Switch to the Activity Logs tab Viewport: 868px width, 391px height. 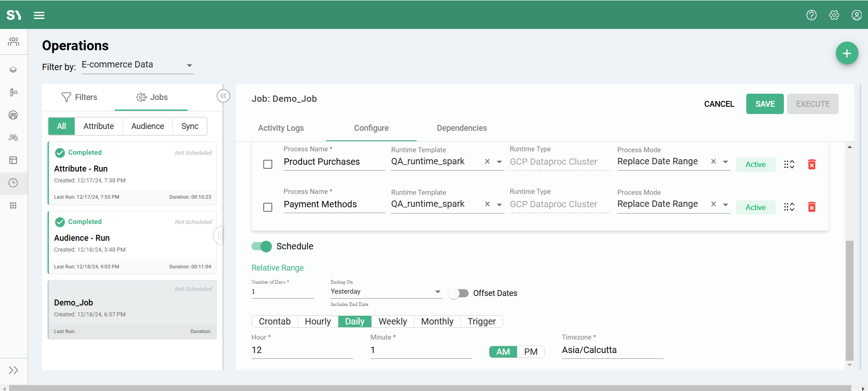pos(281,128)
